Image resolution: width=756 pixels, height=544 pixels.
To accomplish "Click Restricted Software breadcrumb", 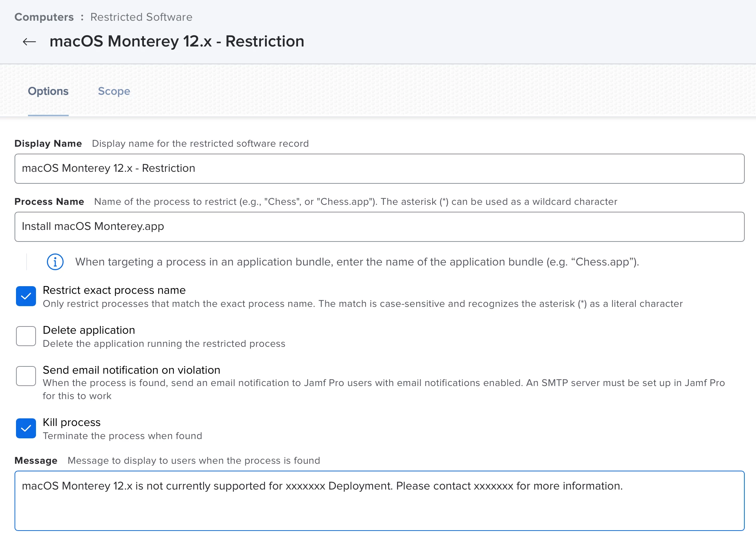I will tap(141, 17).
